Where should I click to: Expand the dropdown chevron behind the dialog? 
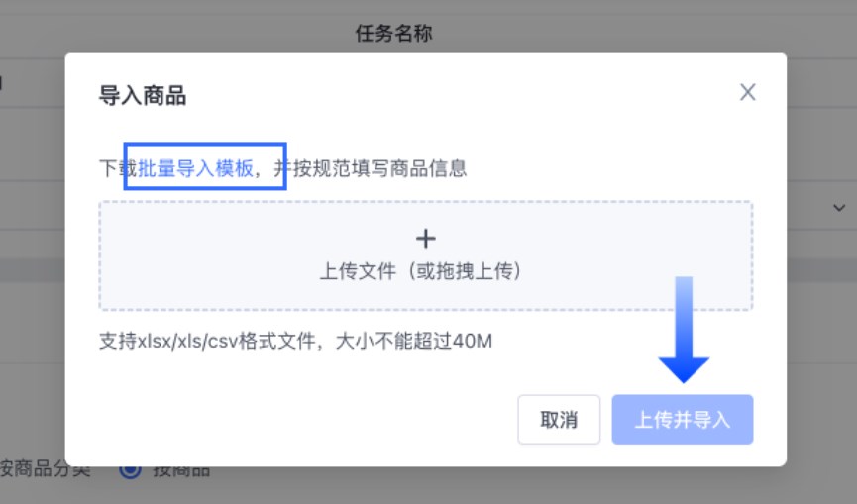(x=839, y=208)
